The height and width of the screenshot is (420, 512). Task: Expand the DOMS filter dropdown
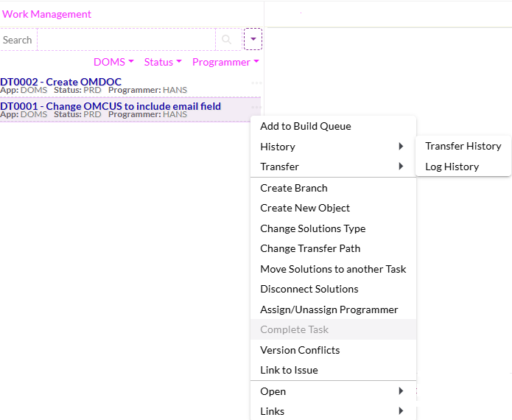[x=113, y=62]
